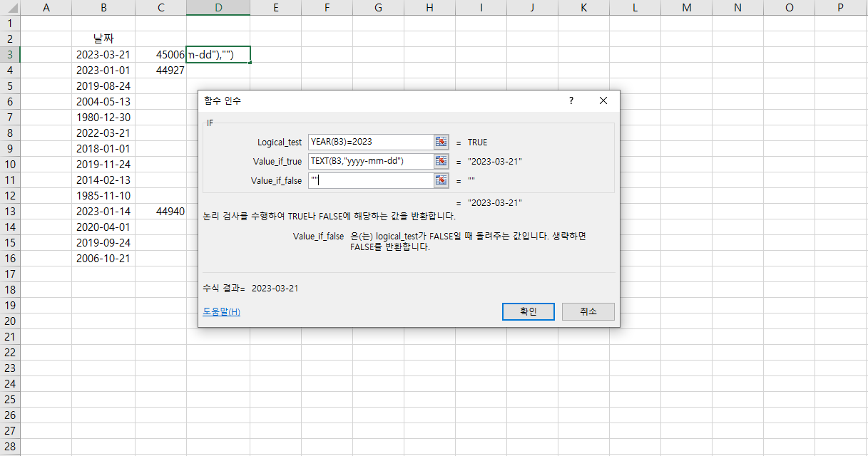Click cell containing 1980-12-30
This screenshot has height=456, width=868.
[x=103, y=118]
